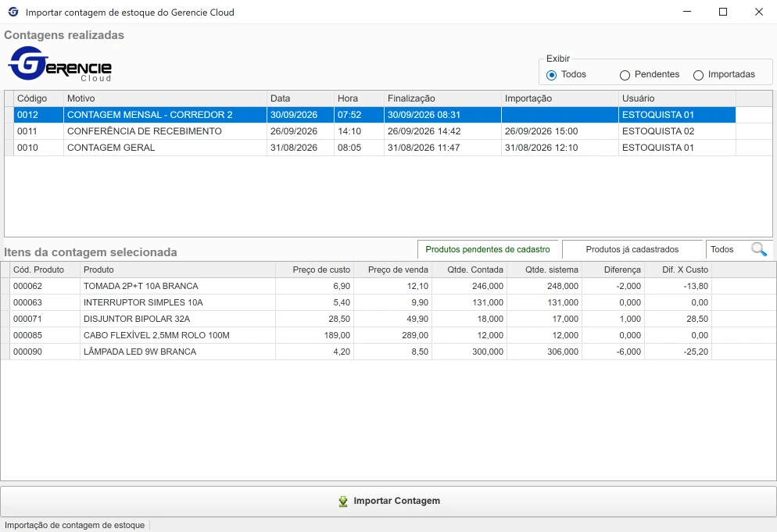Image resolution: width=777 pixels, height=532 pixels.
Task: Select count row CONTAGEM GERAL
Action: pyautogui.click(x=374, y=147)
